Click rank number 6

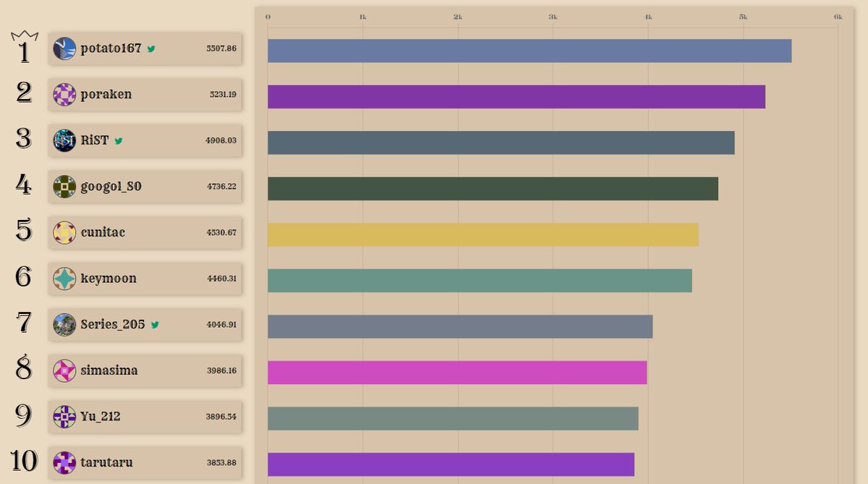pyautogui.click(x=24, y=276)
